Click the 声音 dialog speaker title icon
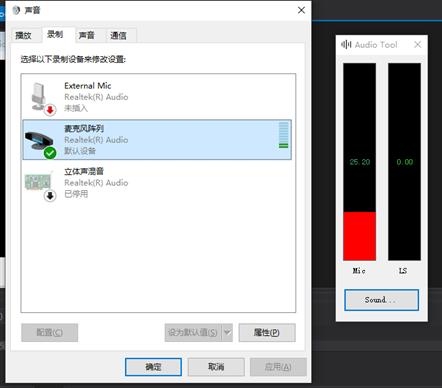Viewport: 442px width, 388px height. 16,10
